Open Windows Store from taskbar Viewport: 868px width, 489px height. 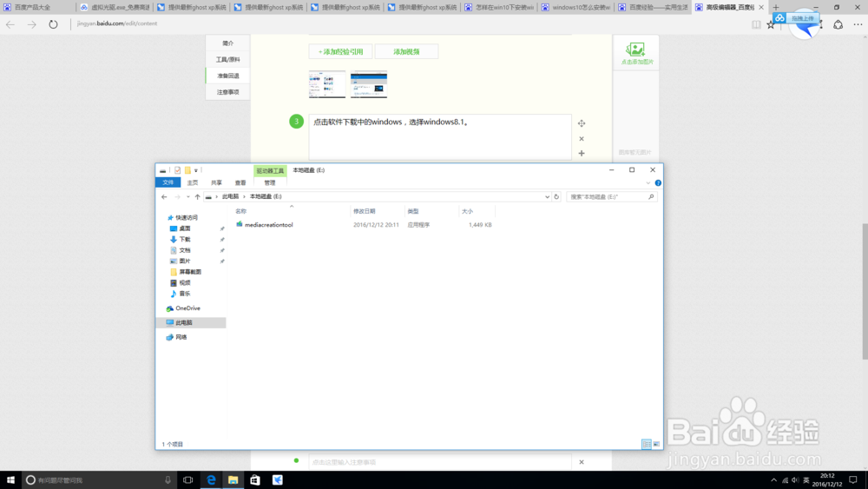254,479
